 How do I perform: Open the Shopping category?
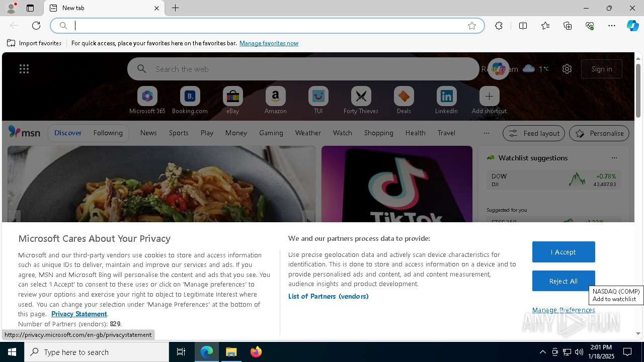click(379, 133)
